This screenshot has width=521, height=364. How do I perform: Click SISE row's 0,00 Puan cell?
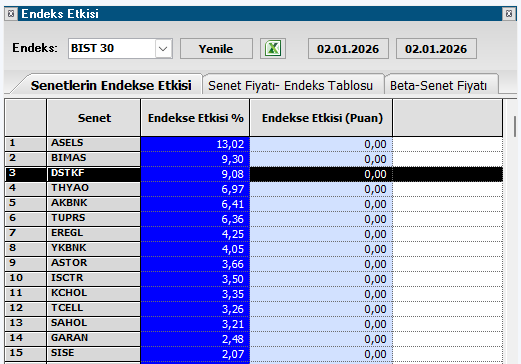click(x=321, y=354)
